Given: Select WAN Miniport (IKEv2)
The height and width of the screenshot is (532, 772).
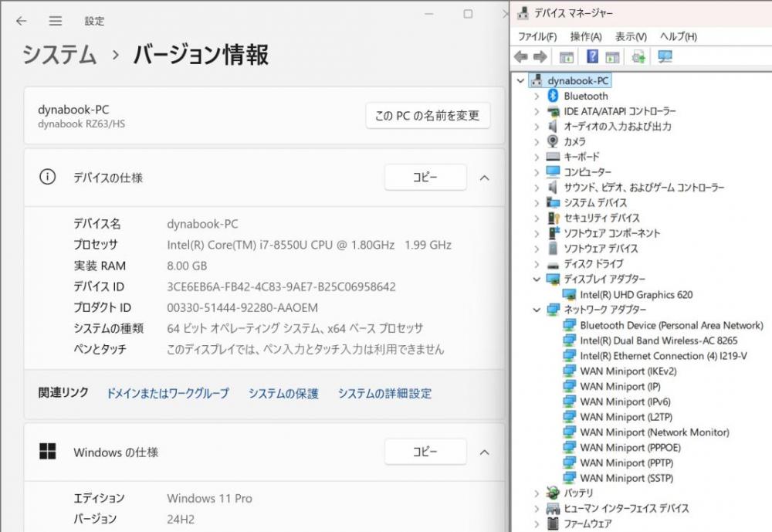Looking at the screenshot, I should (628, 371).
